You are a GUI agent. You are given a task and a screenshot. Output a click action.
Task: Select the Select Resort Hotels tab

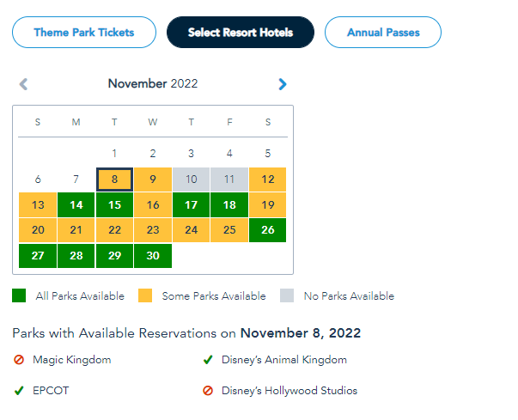[x=241, y=33]
